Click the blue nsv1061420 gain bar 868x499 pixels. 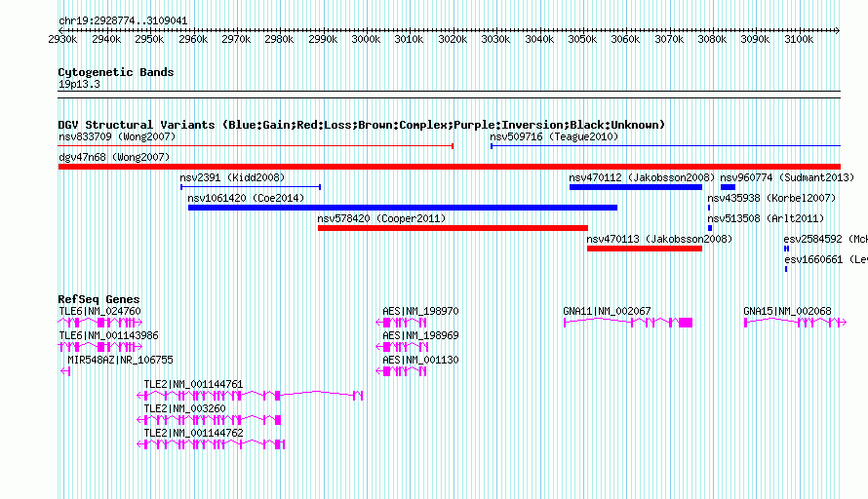[403, 208]
